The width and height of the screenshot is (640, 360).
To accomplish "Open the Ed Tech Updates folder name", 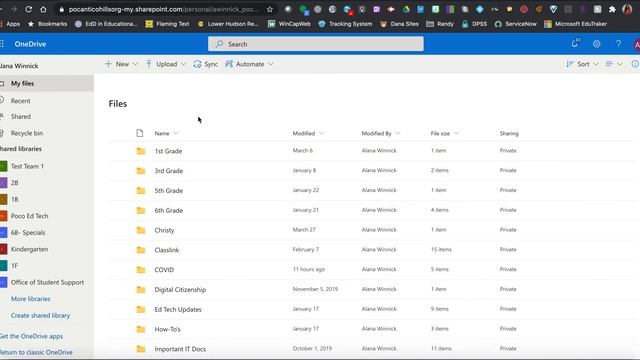I will [x=178, y=309].
